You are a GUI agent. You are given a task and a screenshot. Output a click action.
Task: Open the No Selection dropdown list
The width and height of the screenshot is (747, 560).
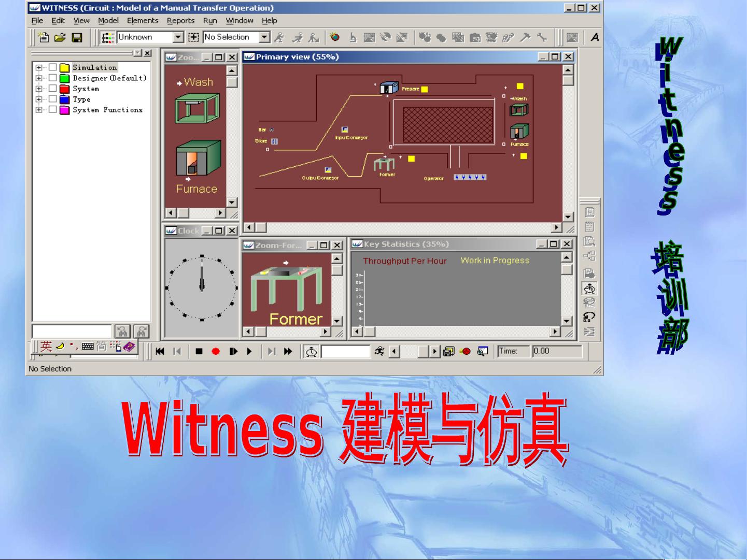[265, 37]
